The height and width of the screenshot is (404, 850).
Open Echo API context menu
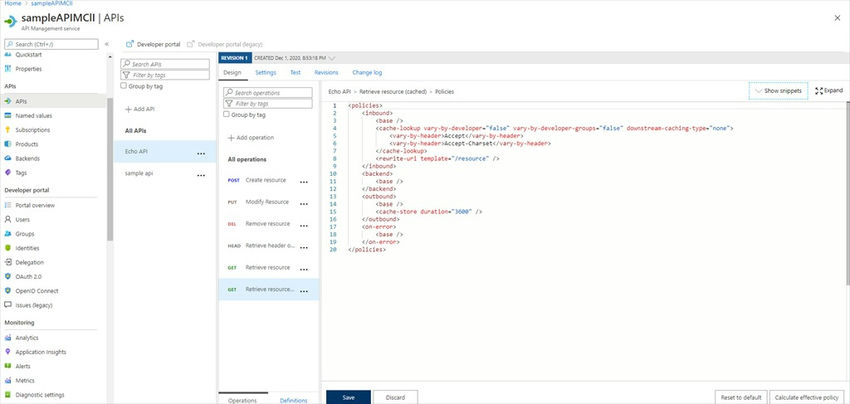tap(201, 153)
